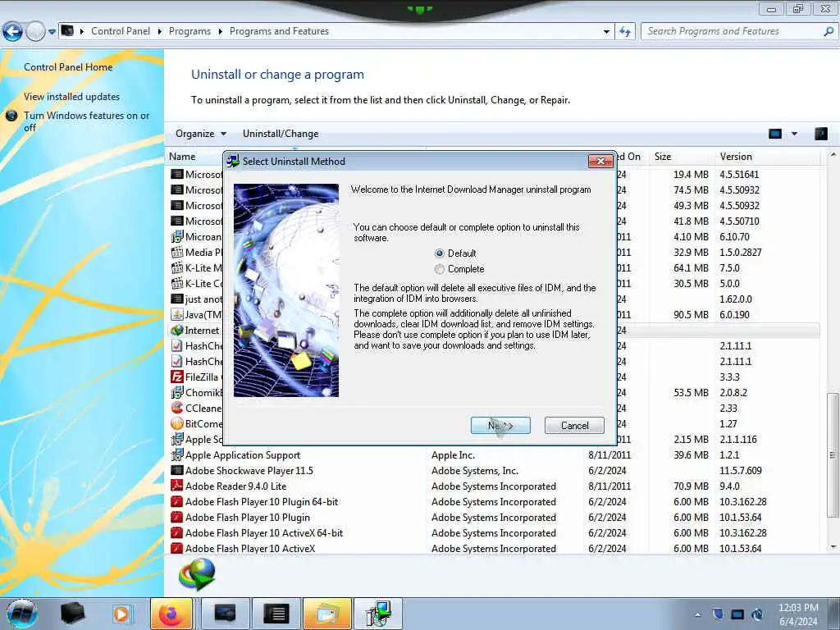Select the Default uninstall radio button
The image size is (840, 630).
440,253
